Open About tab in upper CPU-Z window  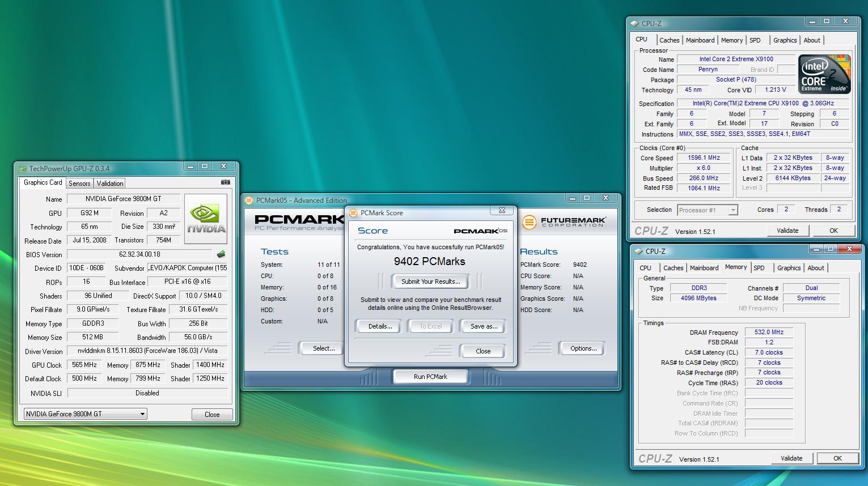811,40
